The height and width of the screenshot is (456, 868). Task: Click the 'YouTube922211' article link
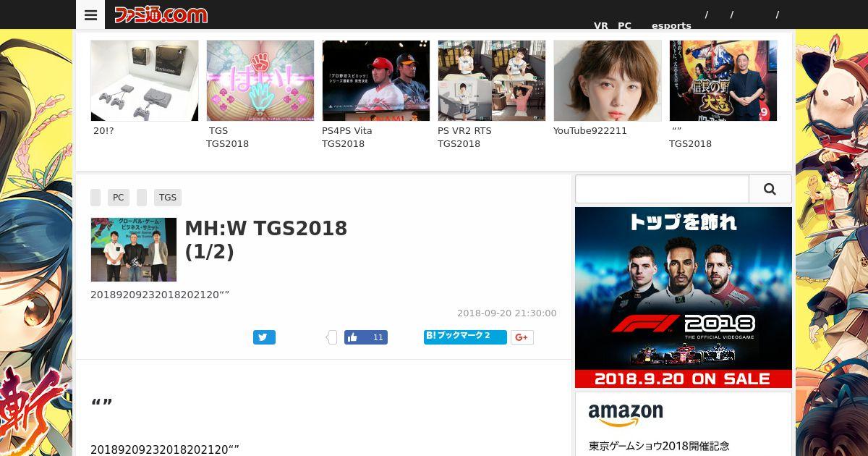(590, 131)
